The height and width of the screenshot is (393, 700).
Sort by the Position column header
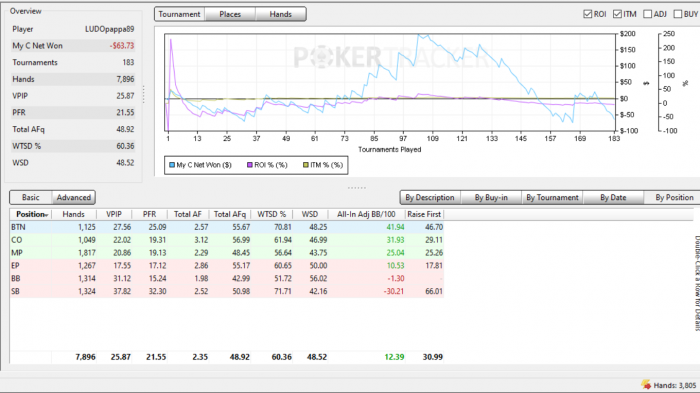point(31,214)
